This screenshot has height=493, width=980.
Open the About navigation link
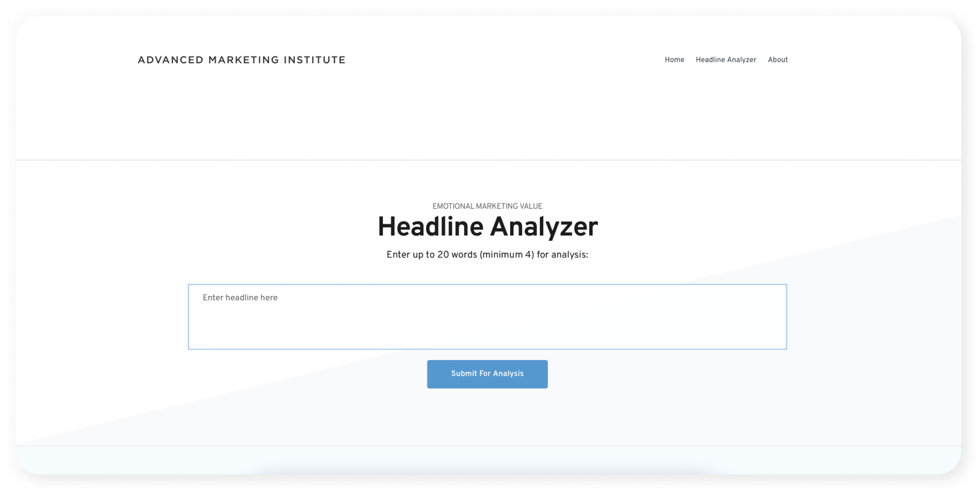pos(778,60)
